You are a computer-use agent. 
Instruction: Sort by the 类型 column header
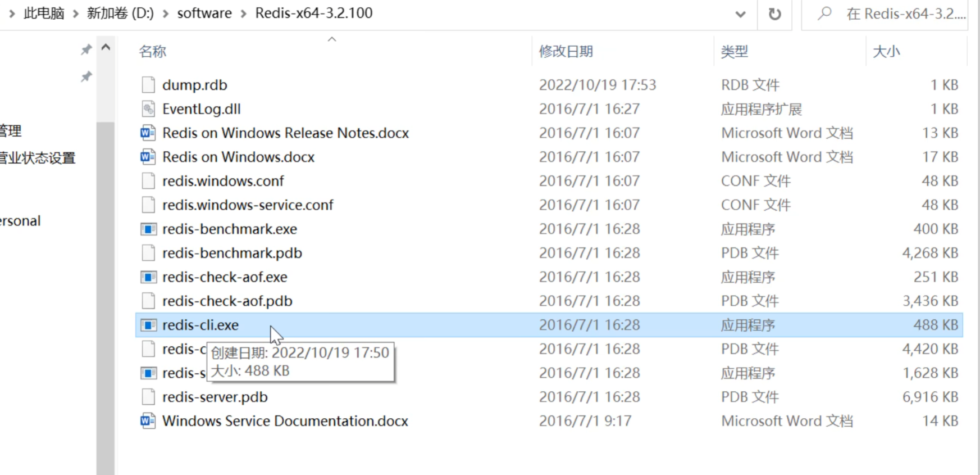(x=735, y=52)
